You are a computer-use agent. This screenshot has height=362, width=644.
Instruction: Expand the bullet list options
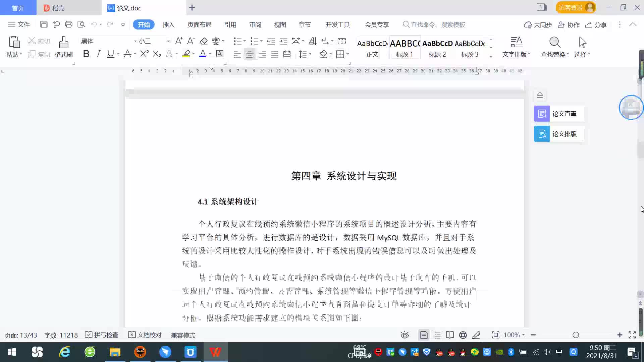245,41
